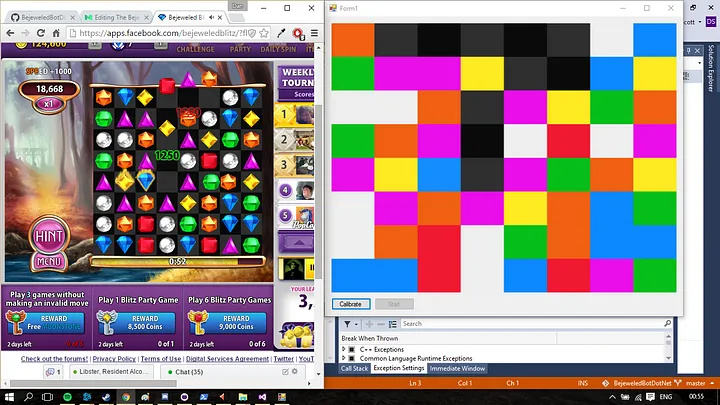720x405 pixels.
Task: Open Chrome hamburger menu
Action: tap(315, 33)
